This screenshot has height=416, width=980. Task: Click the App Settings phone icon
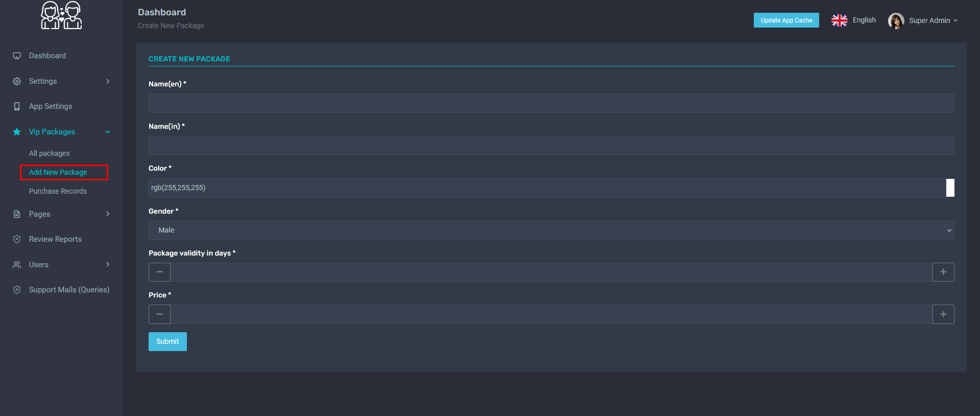[17, 106]
